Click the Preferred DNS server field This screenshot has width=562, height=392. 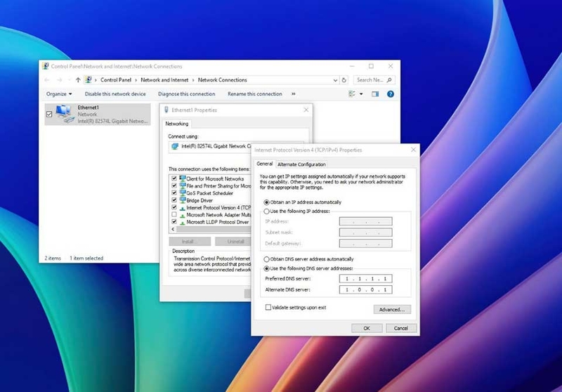tap(365, 278)
